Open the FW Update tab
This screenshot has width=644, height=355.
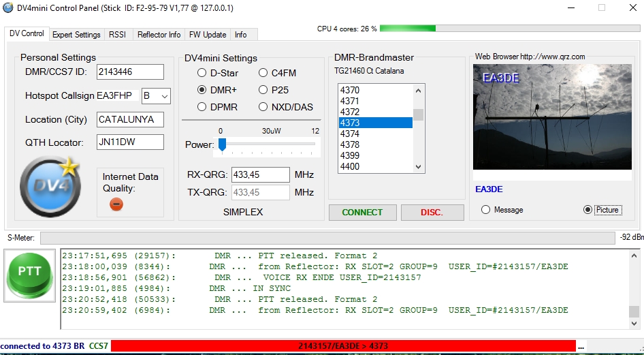(x=208, y=35)
